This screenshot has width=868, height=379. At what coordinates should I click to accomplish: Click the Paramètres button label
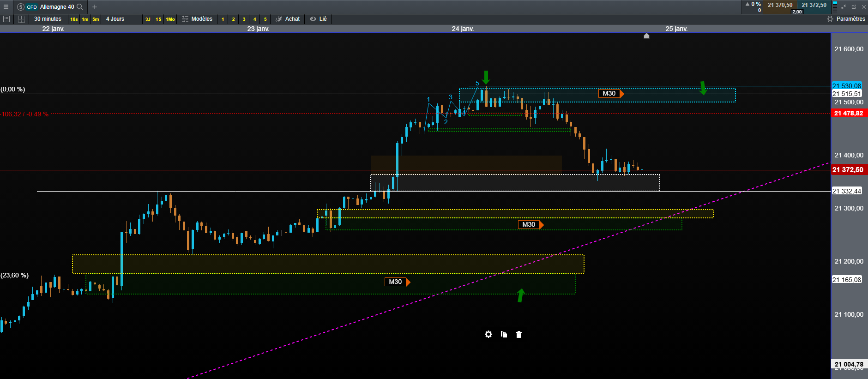click(x=850, y=19)
